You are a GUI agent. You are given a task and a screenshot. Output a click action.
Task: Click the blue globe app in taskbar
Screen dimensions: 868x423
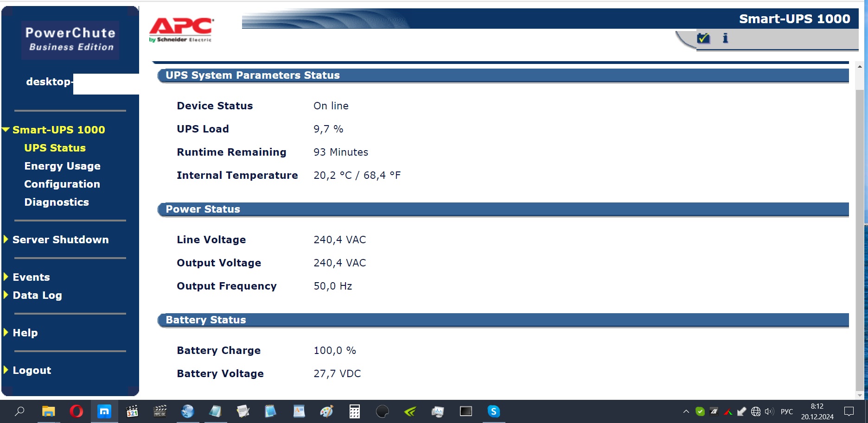pyautogui.click(x=188, y=411)
